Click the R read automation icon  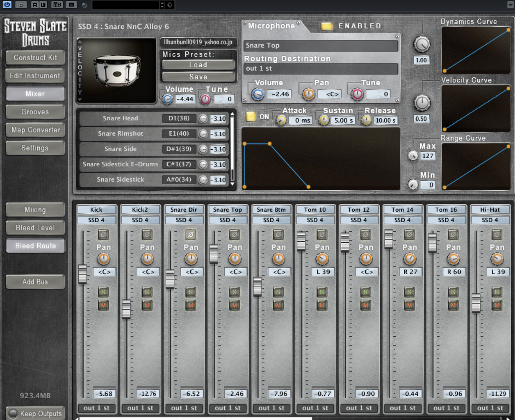[x=35, y=5]
